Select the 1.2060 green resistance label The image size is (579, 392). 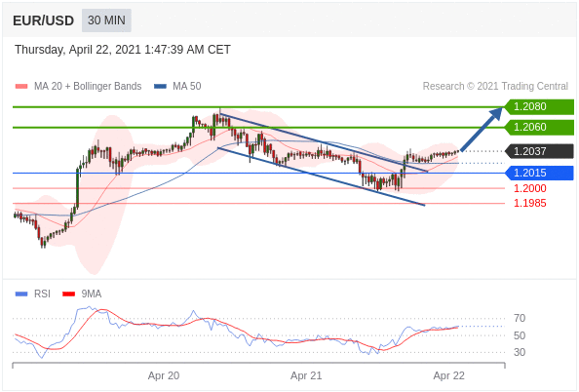point(539,127)
